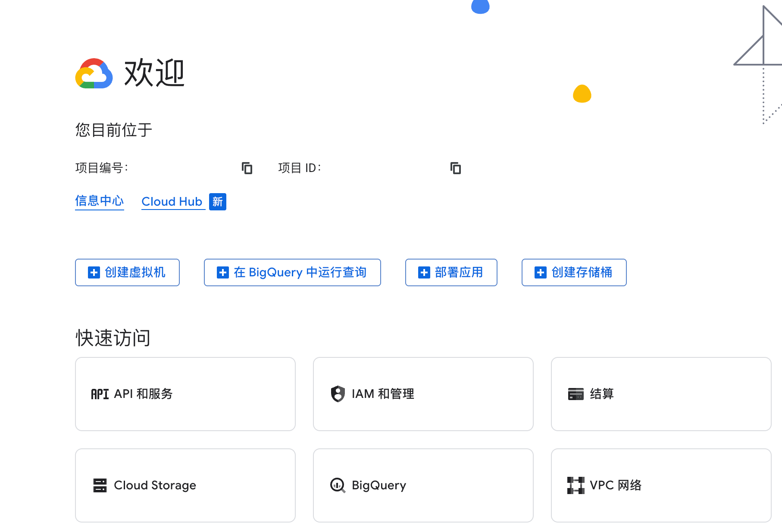This screenshot has width=782, height=532.
Task: Click the Google Cloud logo
Action: [x=94, y=73]
